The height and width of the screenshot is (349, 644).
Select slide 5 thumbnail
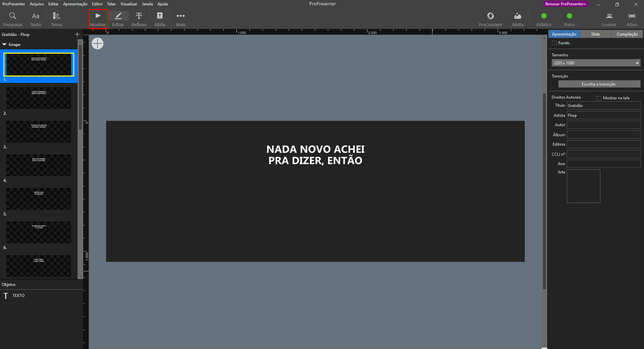pos(39,199)
